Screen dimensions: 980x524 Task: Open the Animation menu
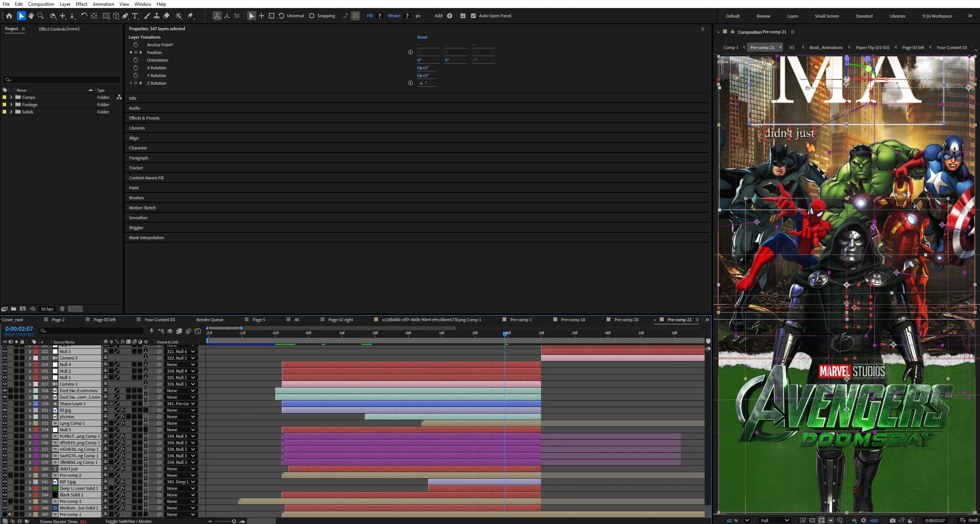[103, 4]
